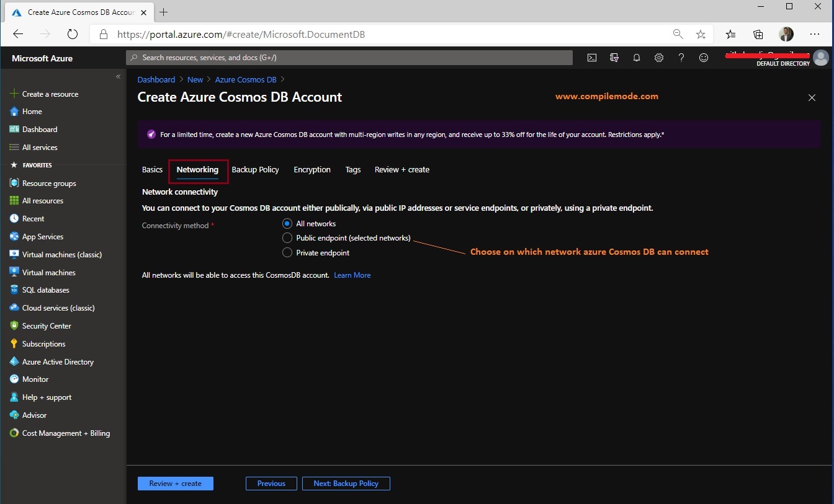This screenshot has width=834, height=504.
Task: Open the browser Settings and more menu
Action: (x=815, y=35)
